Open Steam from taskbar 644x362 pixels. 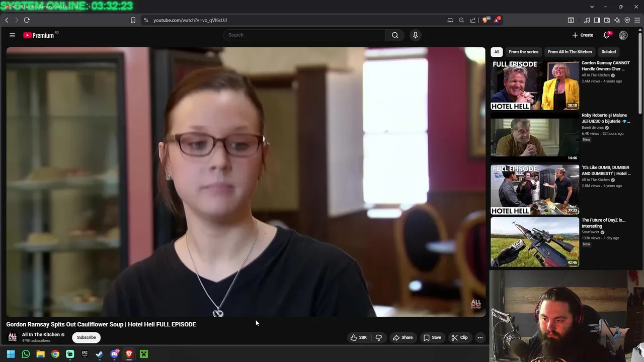(100, 354)
